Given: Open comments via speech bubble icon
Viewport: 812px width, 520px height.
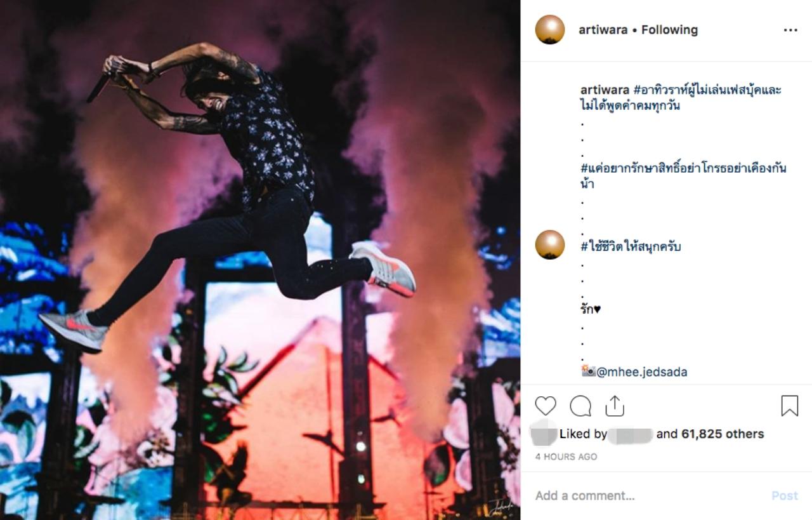Looking at the screenshot, I should 580,406.
